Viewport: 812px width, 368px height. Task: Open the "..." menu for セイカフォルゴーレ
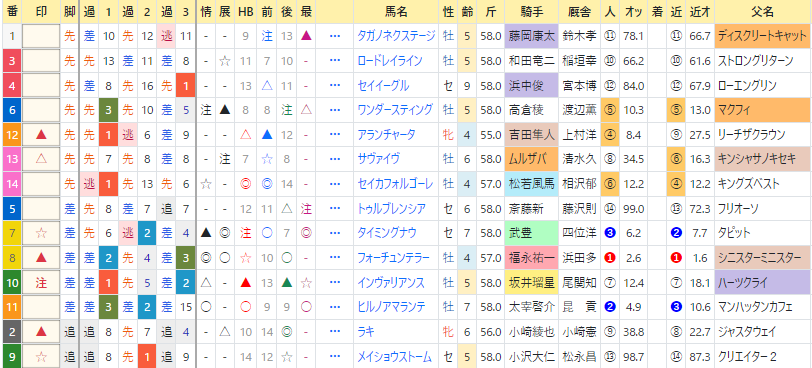pyautogui.click(x=334, y=183)
